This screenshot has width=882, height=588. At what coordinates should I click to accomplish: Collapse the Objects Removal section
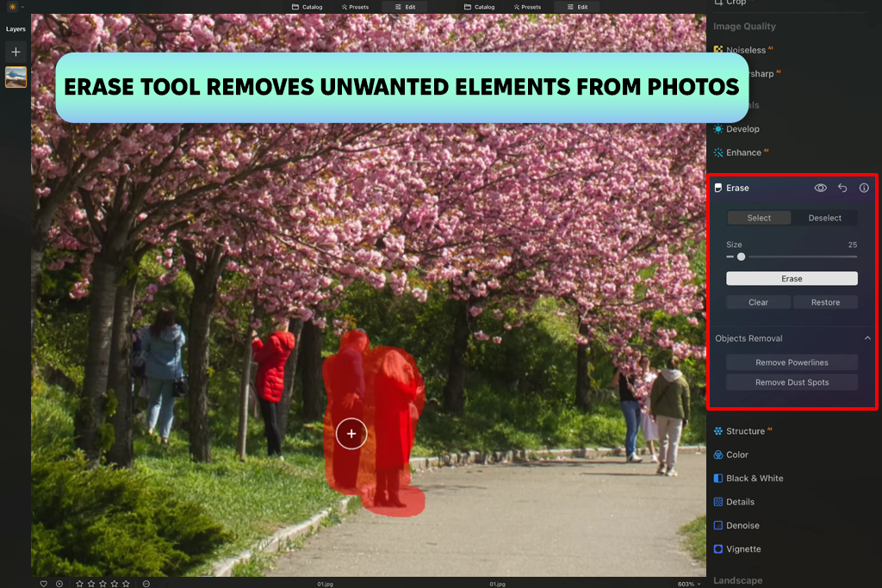click(867, 338)
